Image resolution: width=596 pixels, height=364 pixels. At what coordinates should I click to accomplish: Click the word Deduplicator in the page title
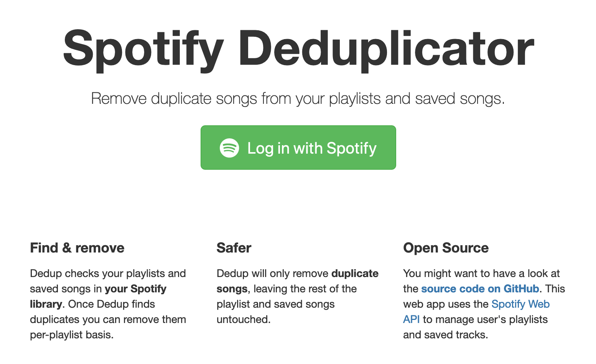coord(388,49)
